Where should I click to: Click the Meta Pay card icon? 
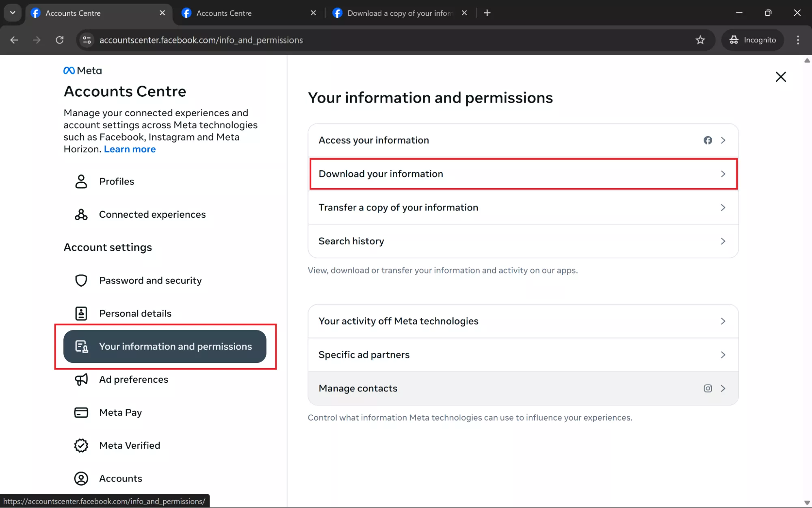(81, 412)
